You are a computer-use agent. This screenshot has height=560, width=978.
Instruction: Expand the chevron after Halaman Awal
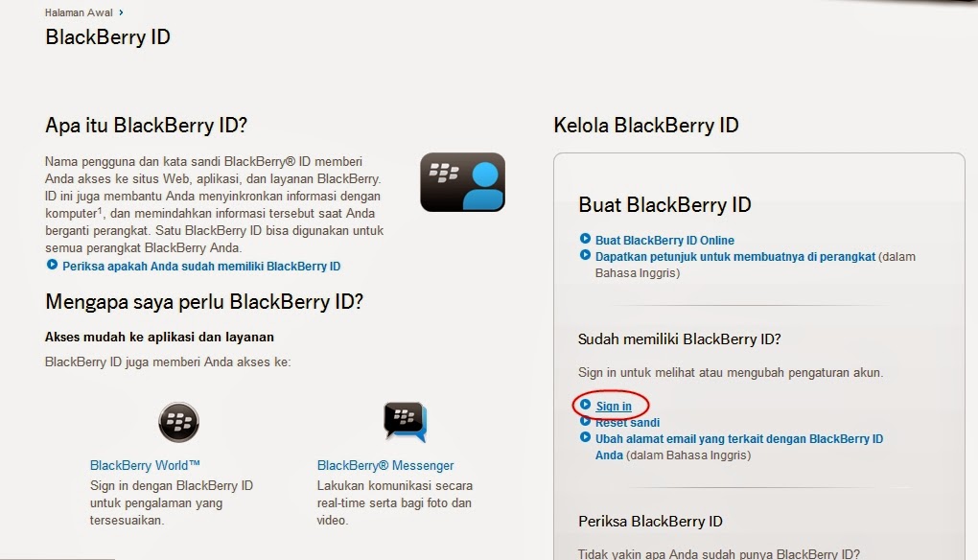121,12
